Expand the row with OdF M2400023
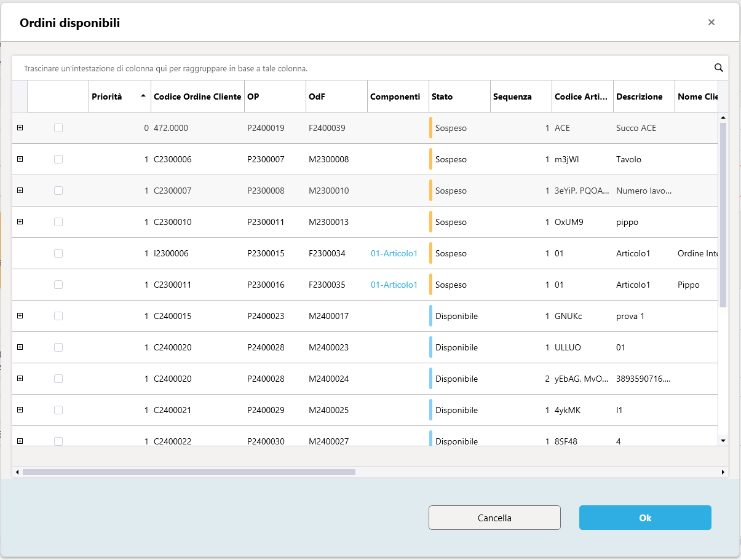The width and height of the screenshot is (741, 560). pos(20,347)
